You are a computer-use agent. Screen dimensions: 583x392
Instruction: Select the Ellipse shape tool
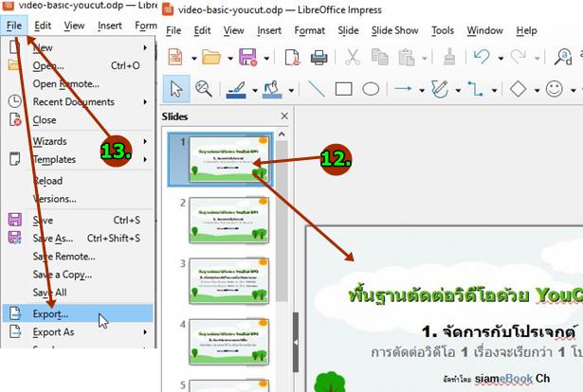(x=371, y=89)
